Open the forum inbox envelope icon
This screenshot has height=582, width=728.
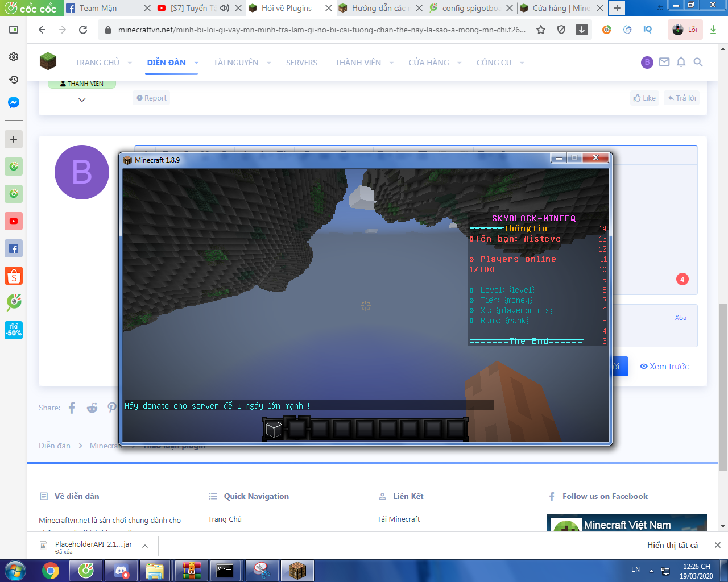click(664, 63)
